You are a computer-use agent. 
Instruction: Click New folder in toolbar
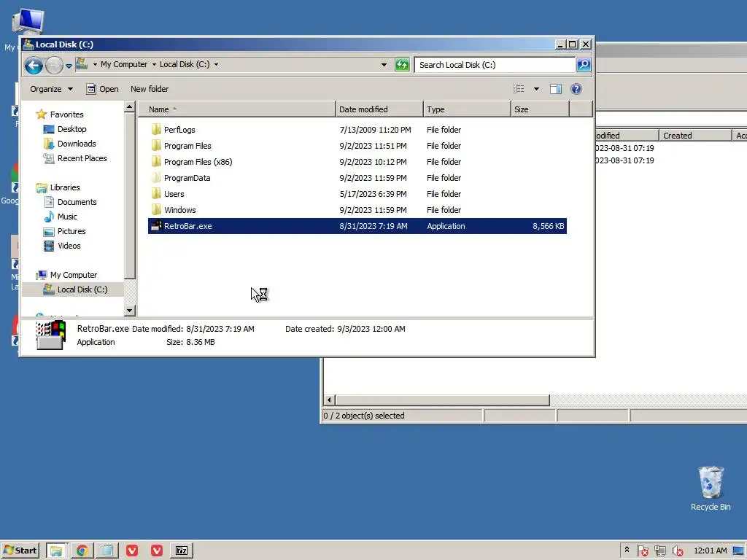(150, 89)
